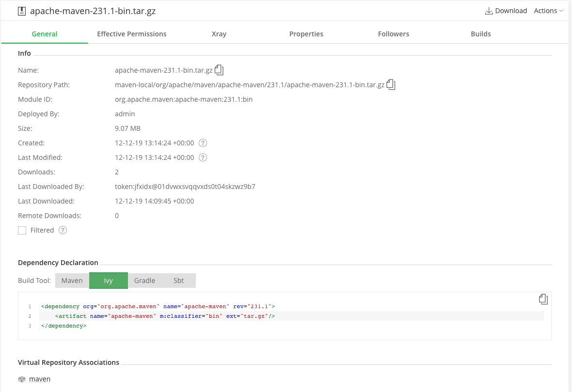This screenshot has height=392, width=572.
Task: Open the Effective Permissions tab
Action: click(132, 34)
